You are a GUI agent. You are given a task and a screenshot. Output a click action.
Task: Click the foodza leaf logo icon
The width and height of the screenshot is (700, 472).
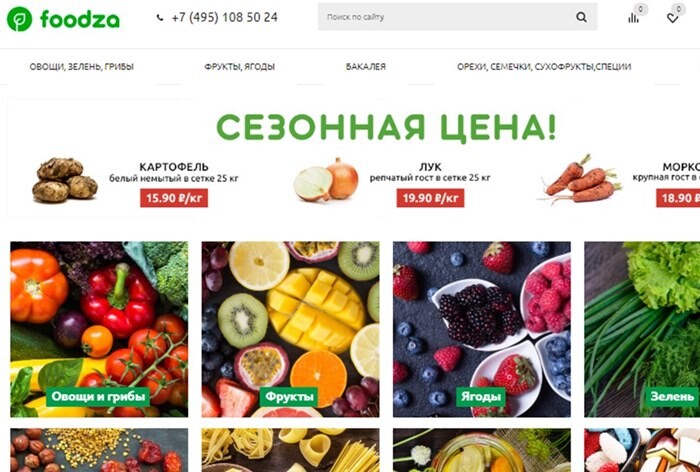click(20, 19)
